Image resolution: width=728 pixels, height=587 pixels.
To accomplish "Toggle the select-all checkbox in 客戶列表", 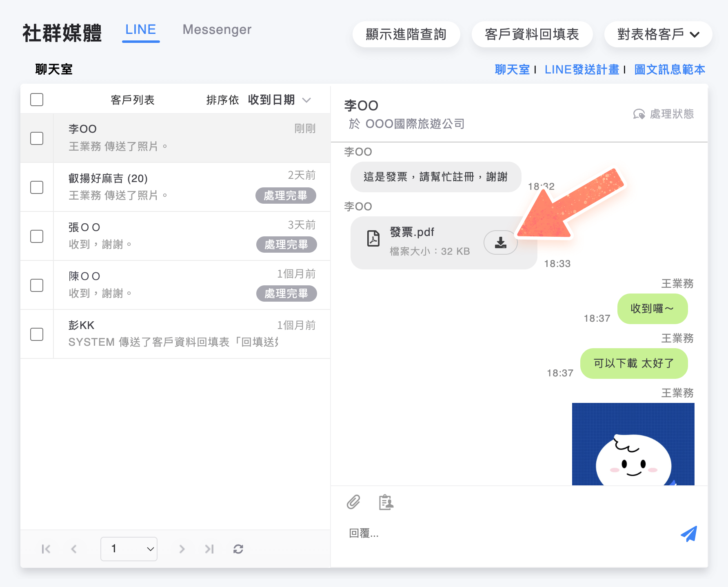I will [36, 99].
